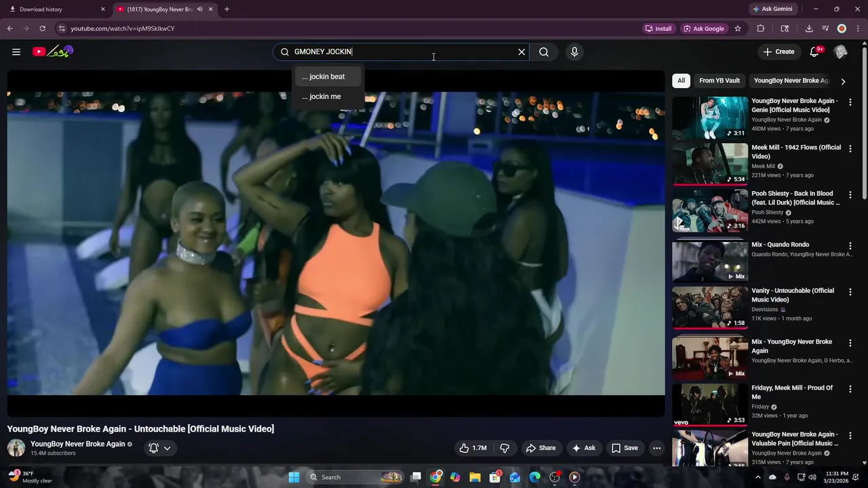Reload the current page

pyautogui.click(x=42, y=28)
